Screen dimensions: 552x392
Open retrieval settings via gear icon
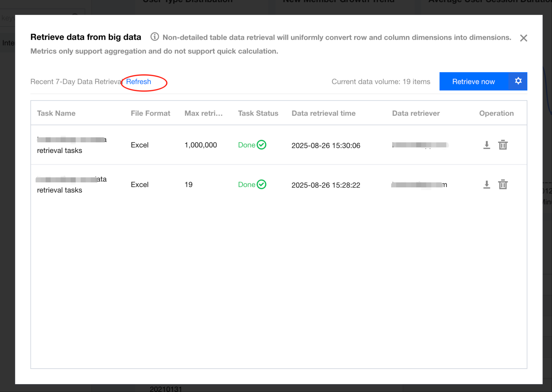[x=518, y=81]
